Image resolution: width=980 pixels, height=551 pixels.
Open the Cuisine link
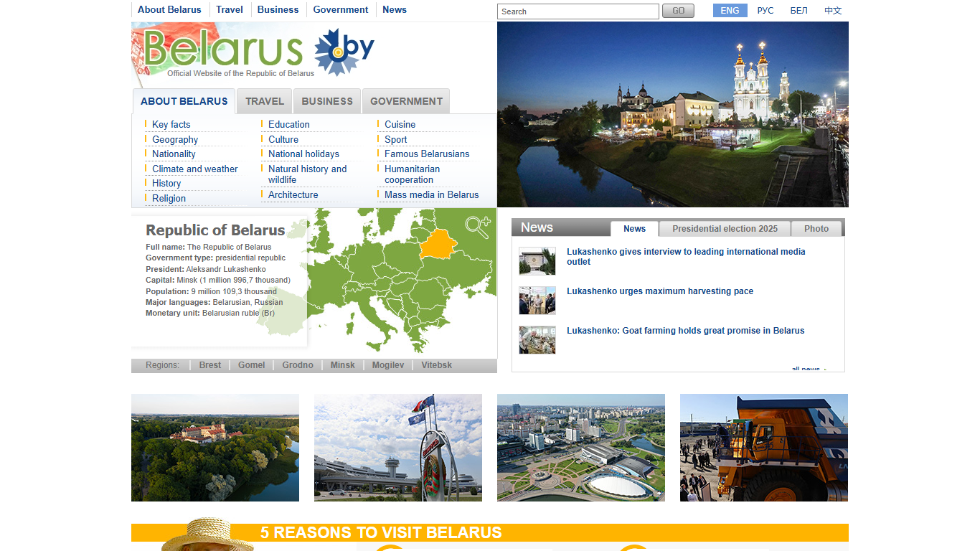(x=400, y=125)
